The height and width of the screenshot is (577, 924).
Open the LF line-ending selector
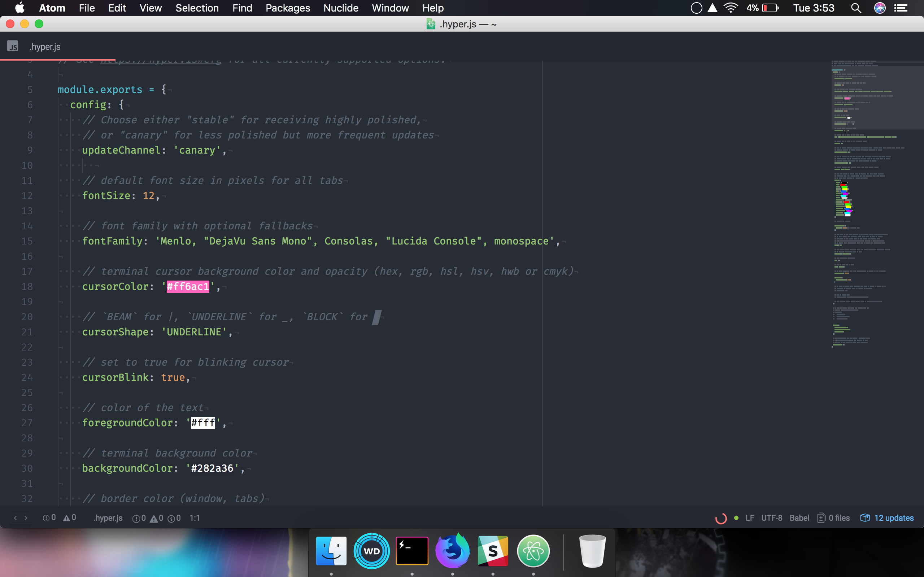point(750,517)
